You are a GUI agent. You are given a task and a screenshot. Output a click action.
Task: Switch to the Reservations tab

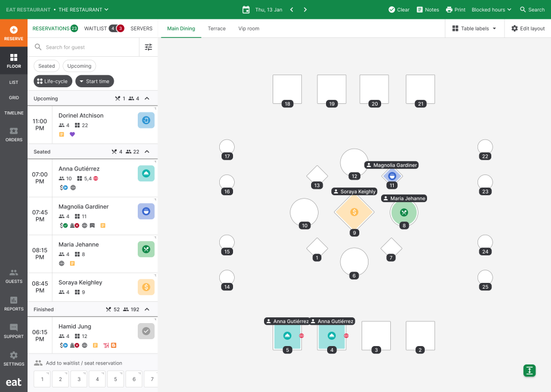pos(55,29)
